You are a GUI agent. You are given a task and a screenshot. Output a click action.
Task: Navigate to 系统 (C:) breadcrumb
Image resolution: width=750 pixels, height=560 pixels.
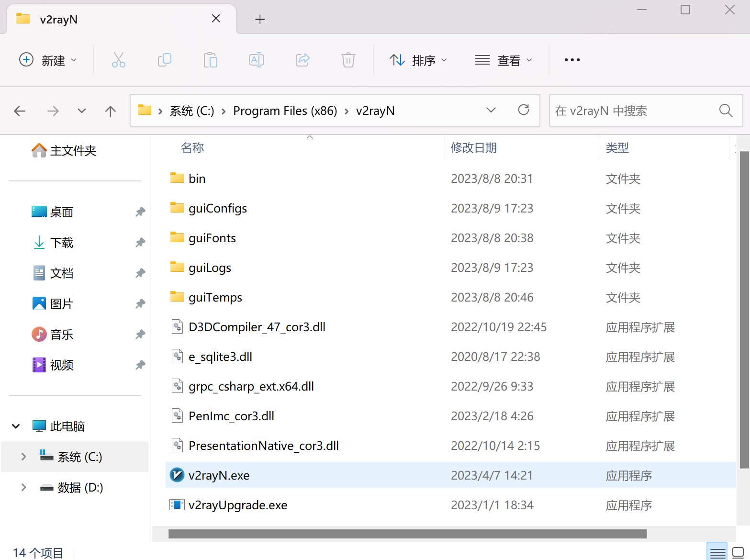click(192, 111)
